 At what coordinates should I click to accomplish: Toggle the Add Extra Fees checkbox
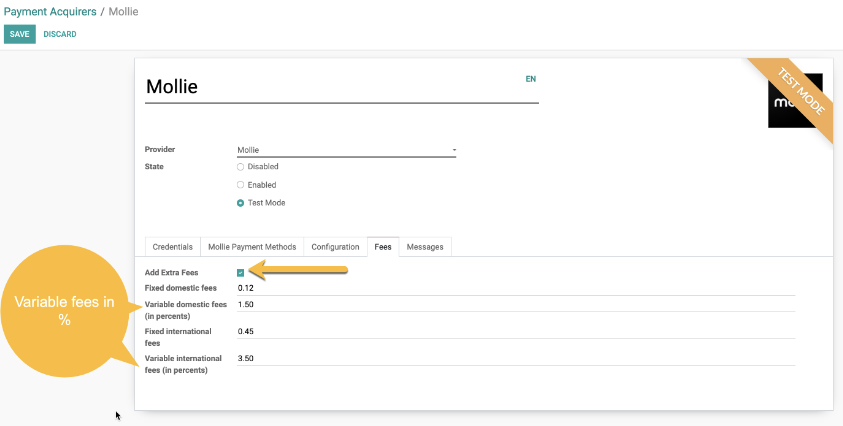tap(240, 273)
